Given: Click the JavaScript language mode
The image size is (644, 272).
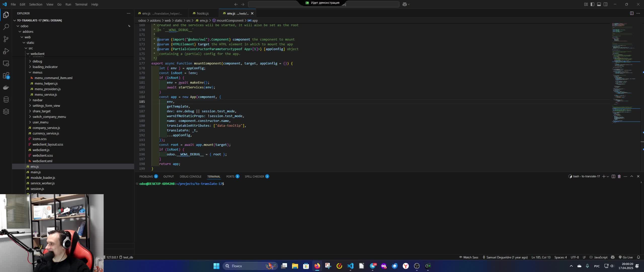Looking at the screenshot, I should [600, 257].
